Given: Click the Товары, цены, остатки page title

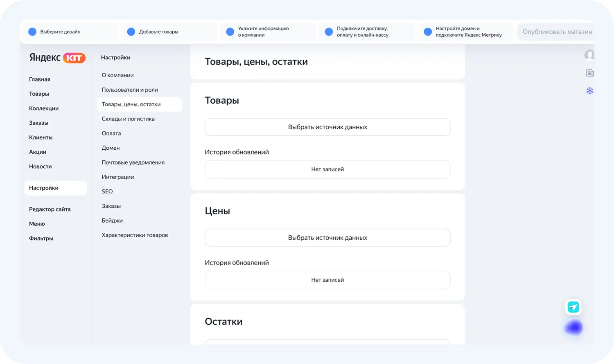Looking at the screenshot, I should point(256,62).
